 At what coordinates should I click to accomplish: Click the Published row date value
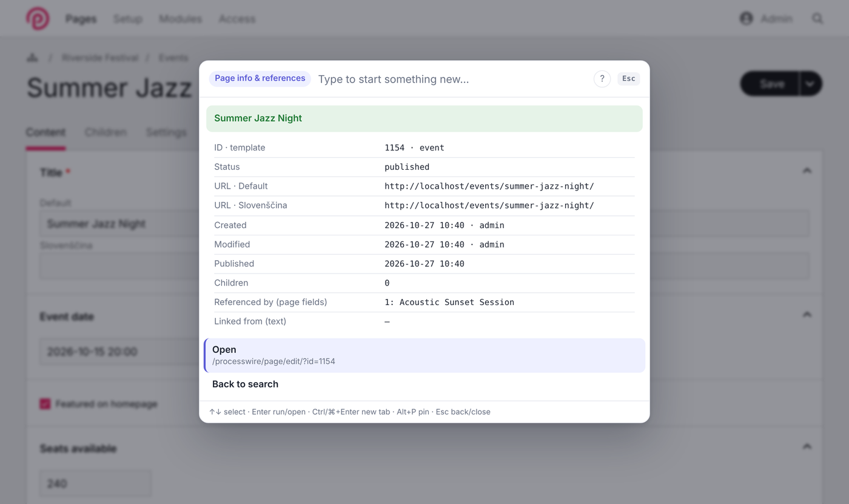click(x=424, y=264)
